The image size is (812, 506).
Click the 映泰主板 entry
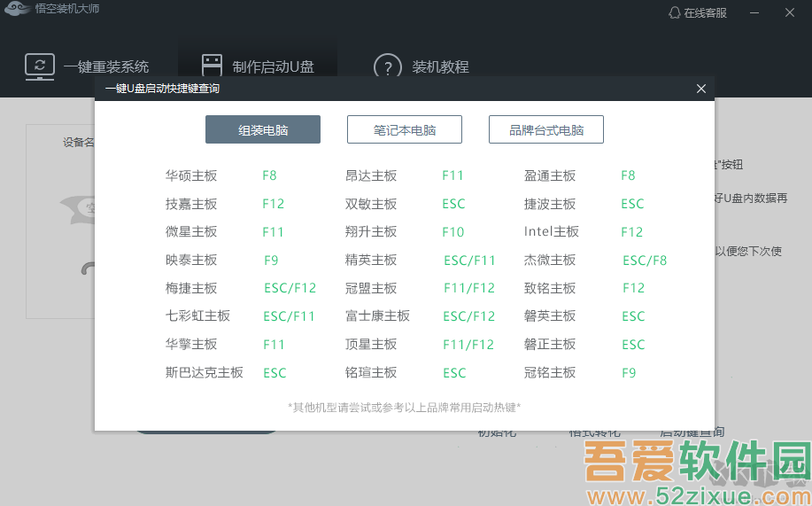(x=191, y=260)
